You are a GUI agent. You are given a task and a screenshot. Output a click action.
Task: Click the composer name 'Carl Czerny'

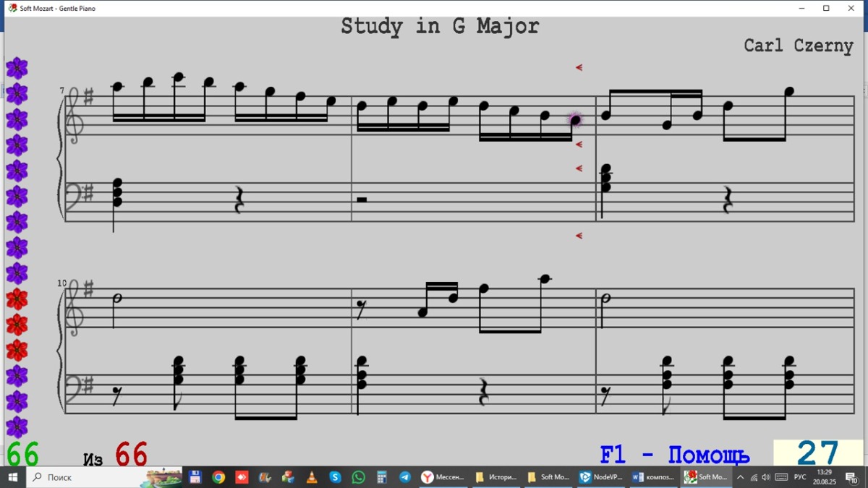pos(799,46)
